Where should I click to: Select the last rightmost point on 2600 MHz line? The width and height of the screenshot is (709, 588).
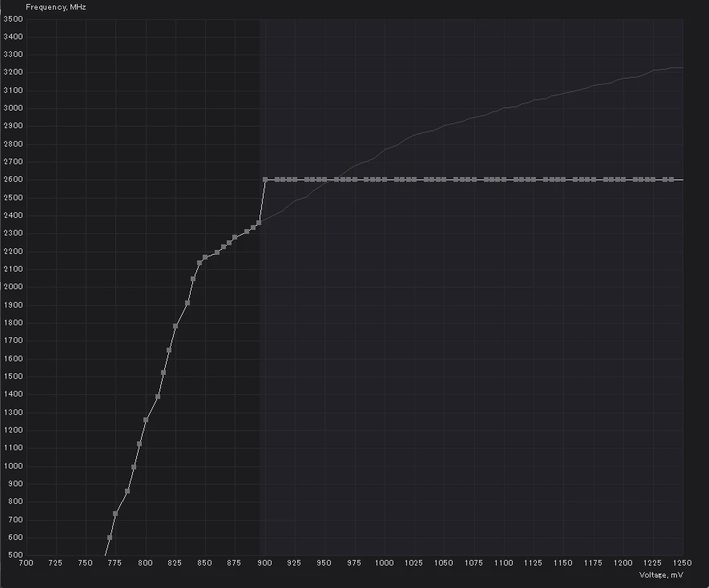point(671,179)
